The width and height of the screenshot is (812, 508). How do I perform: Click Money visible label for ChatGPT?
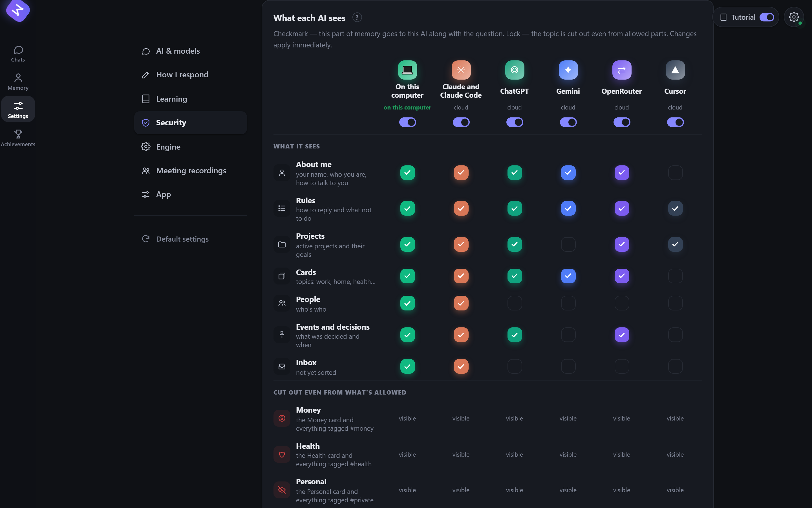point(514,418)
